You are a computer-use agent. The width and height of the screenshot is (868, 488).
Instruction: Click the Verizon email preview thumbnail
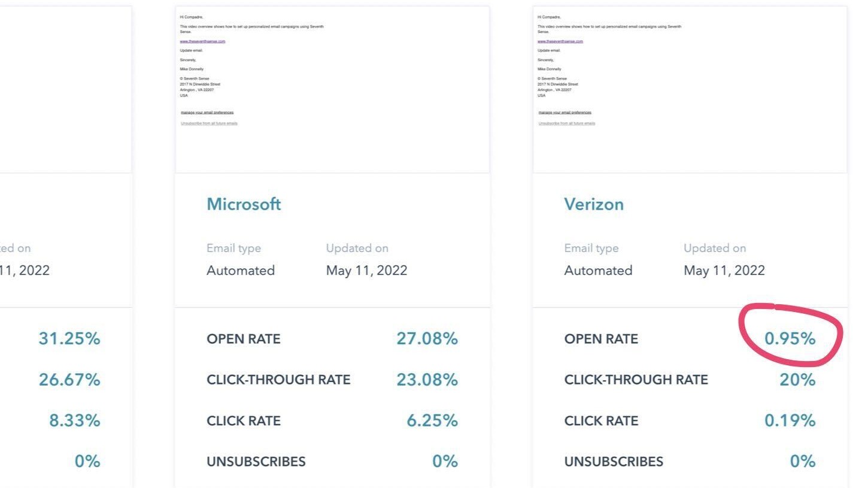point(690,90)
